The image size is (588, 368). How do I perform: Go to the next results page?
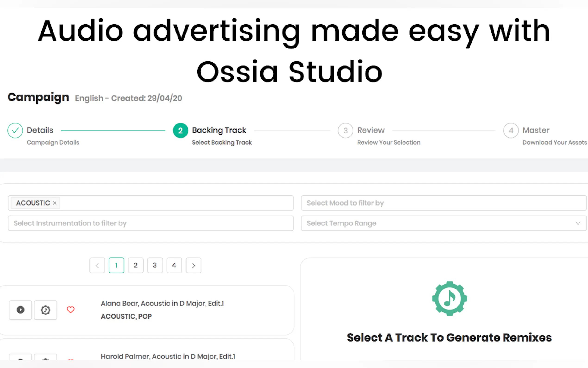tap(194, 265)
